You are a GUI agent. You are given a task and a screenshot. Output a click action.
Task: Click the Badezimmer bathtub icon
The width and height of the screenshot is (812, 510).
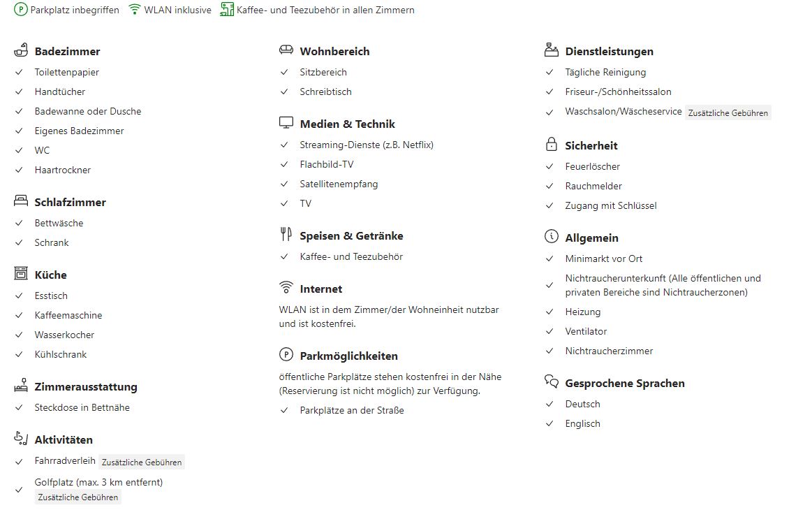[x=21, y=50]
